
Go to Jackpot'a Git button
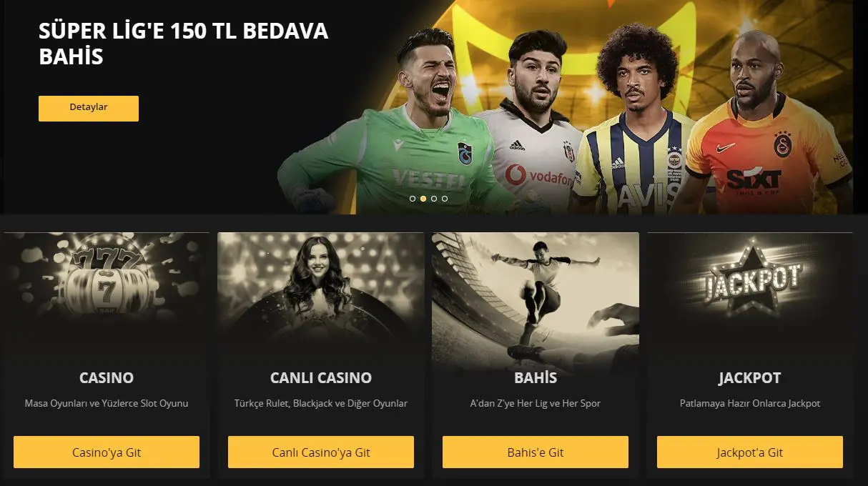point(750,452)
